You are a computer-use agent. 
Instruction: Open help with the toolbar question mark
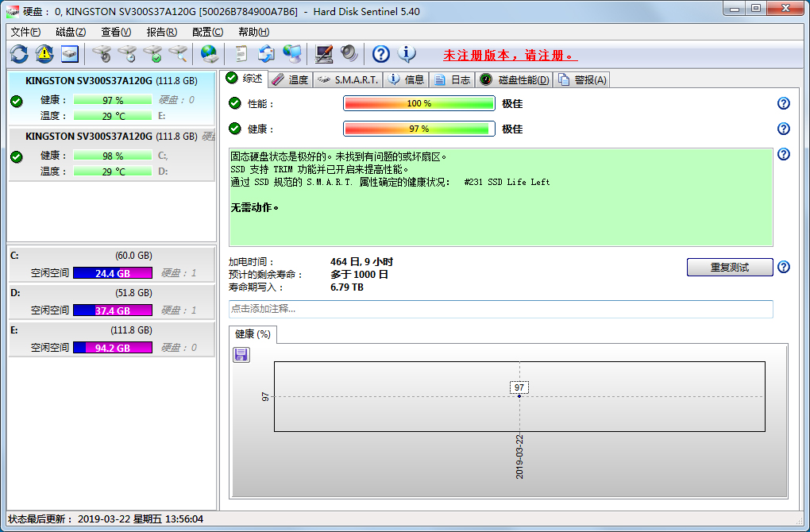point(381,54)
